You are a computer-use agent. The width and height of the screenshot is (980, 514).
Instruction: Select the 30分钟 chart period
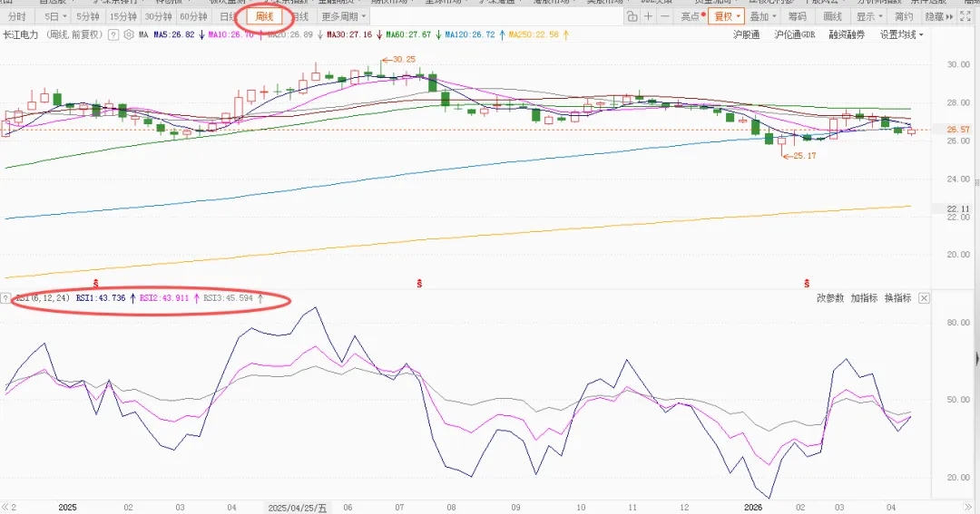click(x=158, y=17)
